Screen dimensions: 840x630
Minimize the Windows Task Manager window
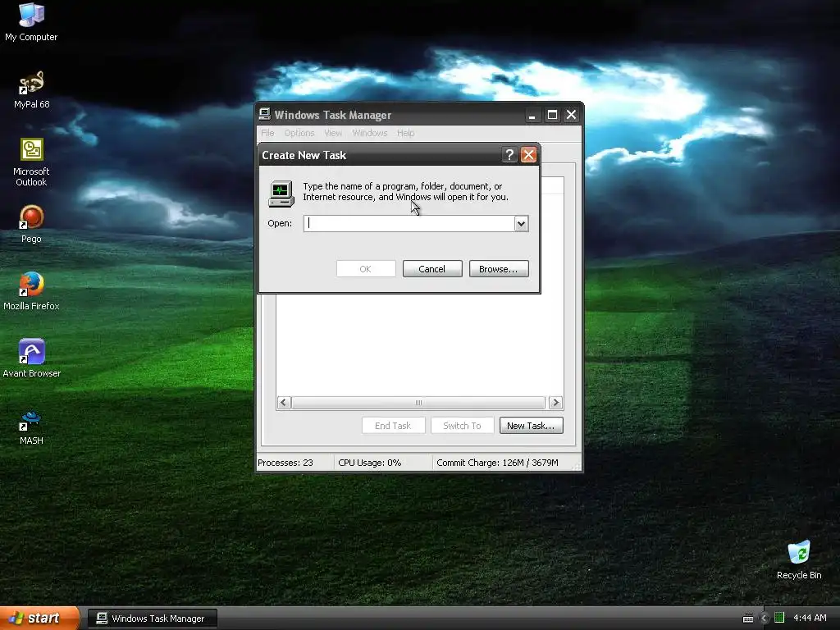[532, 115]
